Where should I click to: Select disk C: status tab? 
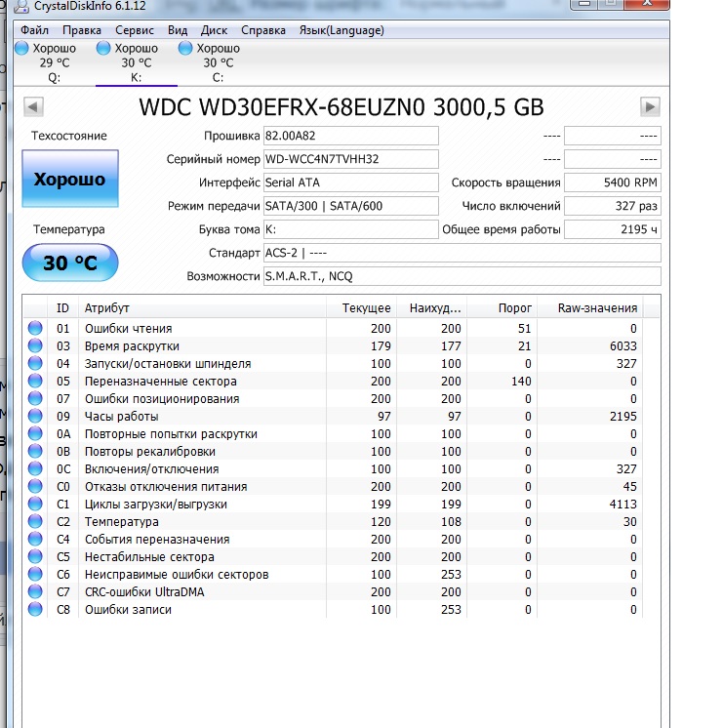218,62
